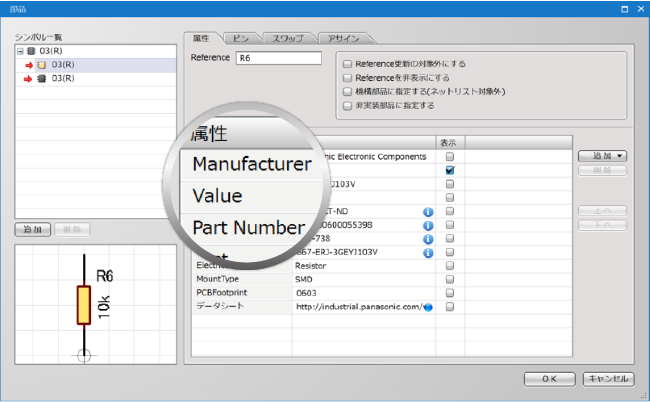Click the Reference field containing R6
This screenshot has width=650, height=402.
coord(279,58)
